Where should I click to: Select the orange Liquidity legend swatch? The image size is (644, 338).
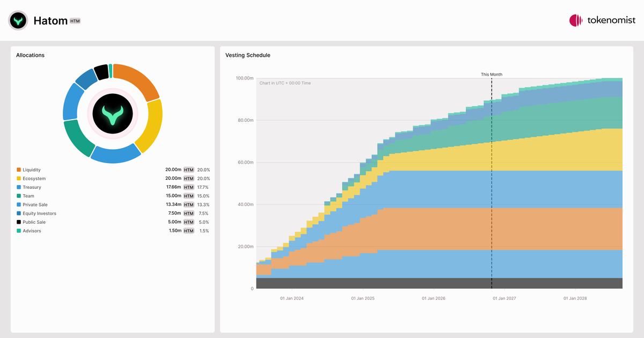pos(19,170)
